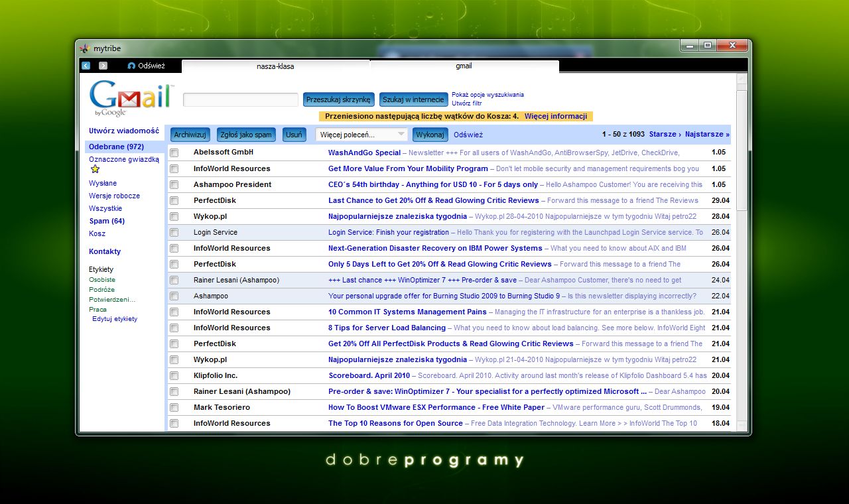Screen dimensions: 849x504
Task: Select the Osobiste label
Action: click(102, 280)
